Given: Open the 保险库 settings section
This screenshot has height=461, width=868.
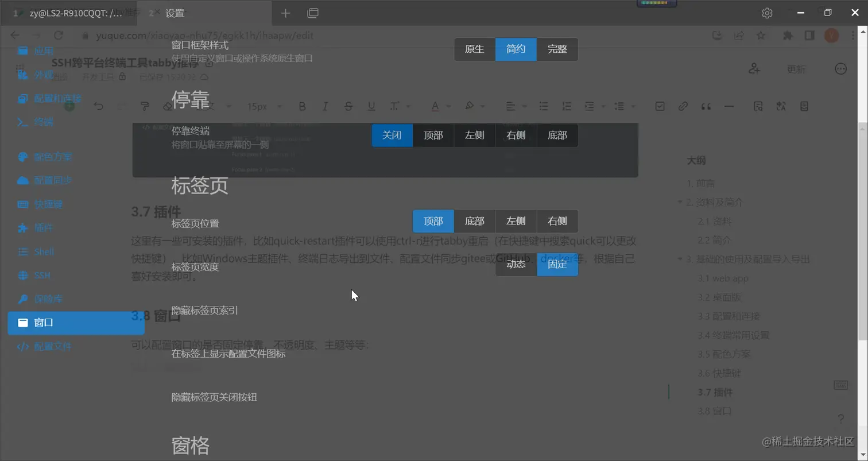Looking at the screenshot, I should click(x=76, y=299).
